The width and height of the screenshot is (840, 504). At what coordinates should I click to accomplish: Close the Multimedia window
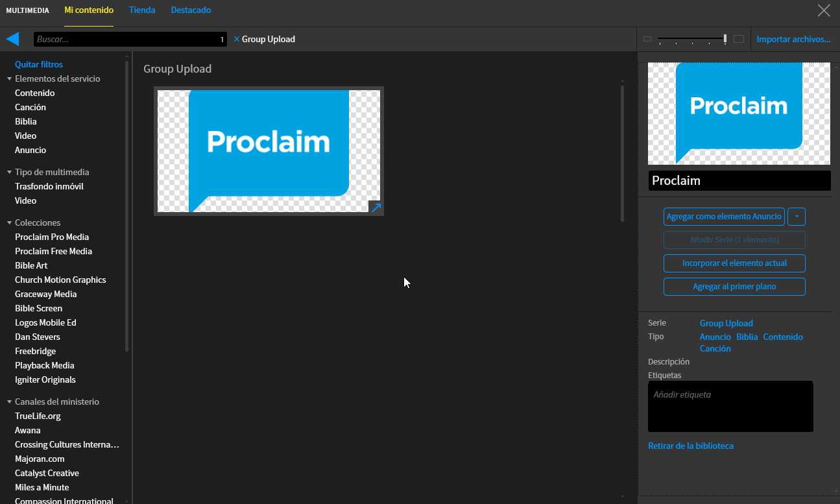click(824, 10)
